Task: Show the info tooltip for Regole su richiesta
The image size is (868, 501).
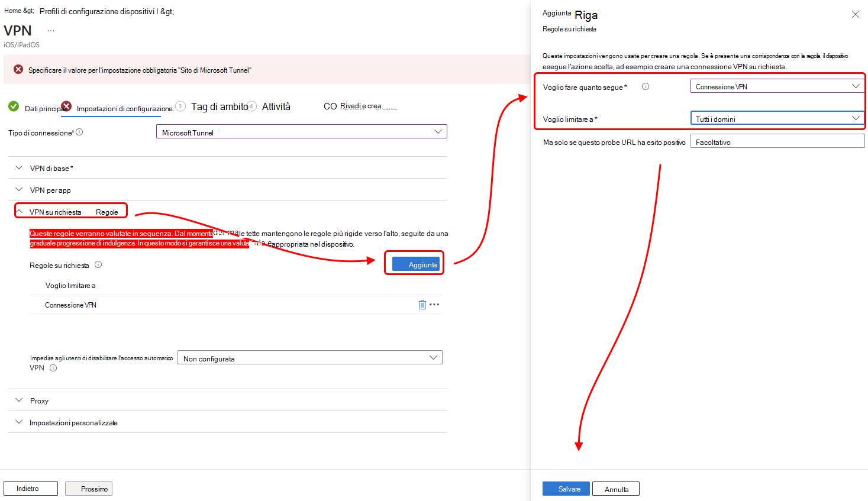Action: (98, 264)
